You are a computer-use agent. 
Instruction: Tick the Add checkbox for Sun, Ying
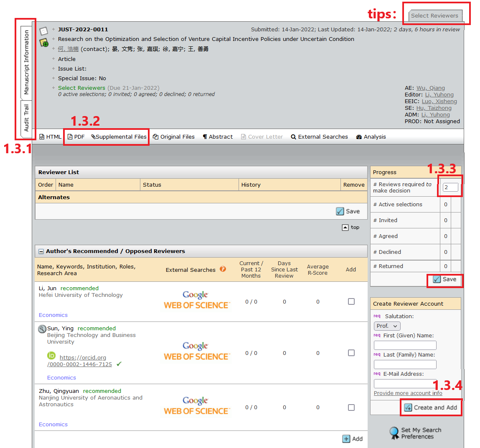(351, 353)
